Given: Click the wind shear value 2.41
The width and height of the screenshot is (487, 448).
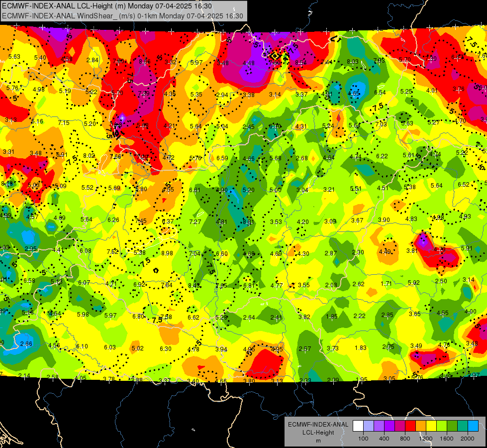Looking at the screenshot, I should click(x=276, y=318).
